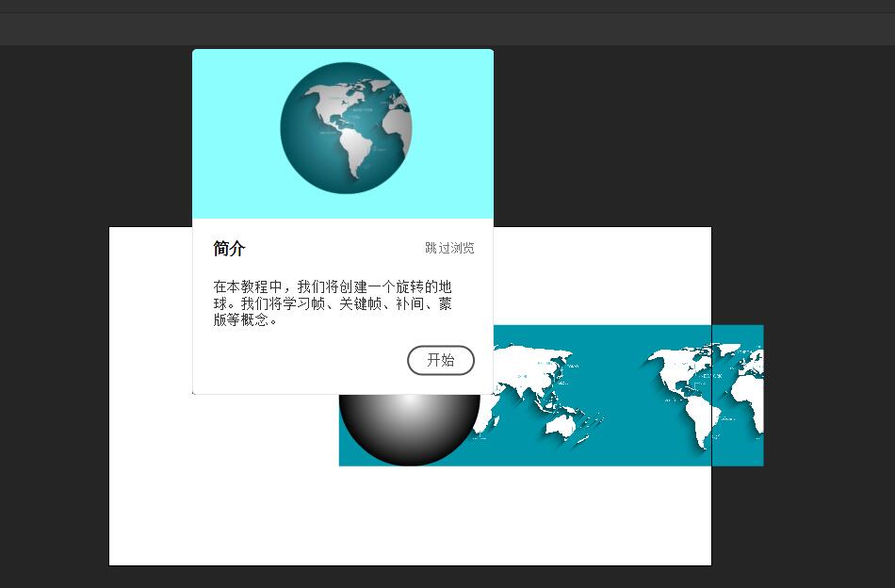Click the 简介 heading text
Image resolution: width=895 pixels, height=588 pixels.
pos(229,249)
